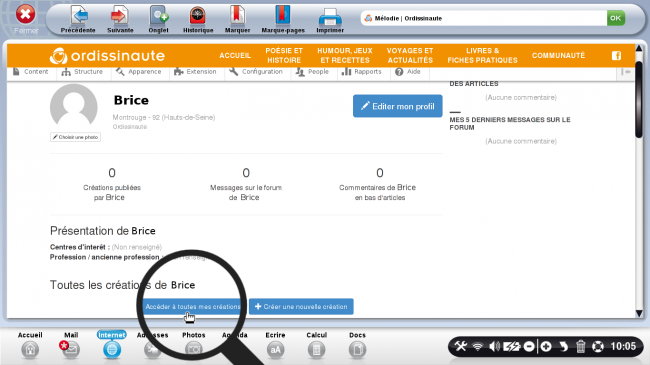Viewport: 650px width, 365px height.
Task: Click the Fermer red close button
Action: pyautogui.click(x=25, y=15)
